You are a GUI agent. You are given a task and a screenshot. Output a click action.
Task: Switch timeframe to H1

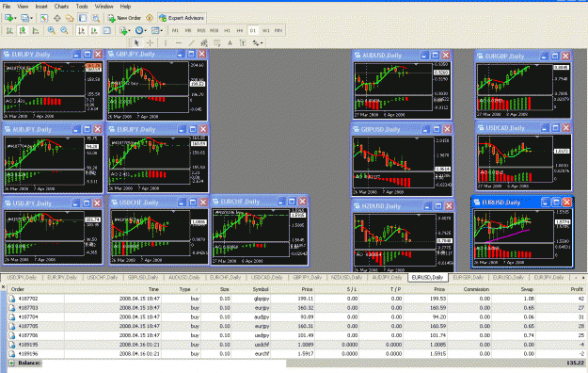228,31
